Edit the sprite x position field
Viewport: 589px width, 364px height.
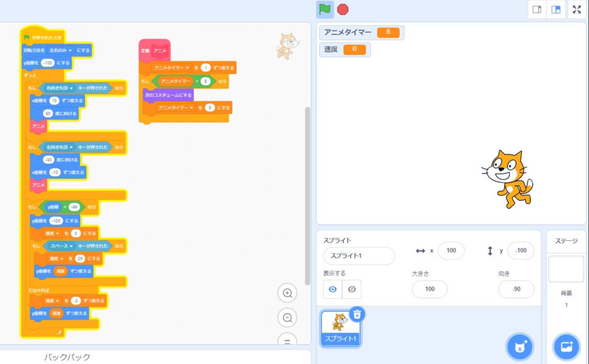pos(451,250)
